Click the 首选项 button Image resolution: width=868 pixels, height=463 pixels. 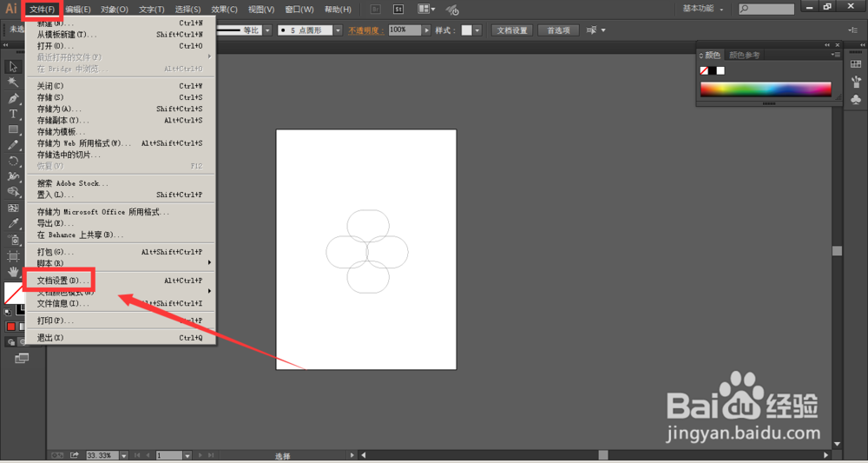(558, 30)
